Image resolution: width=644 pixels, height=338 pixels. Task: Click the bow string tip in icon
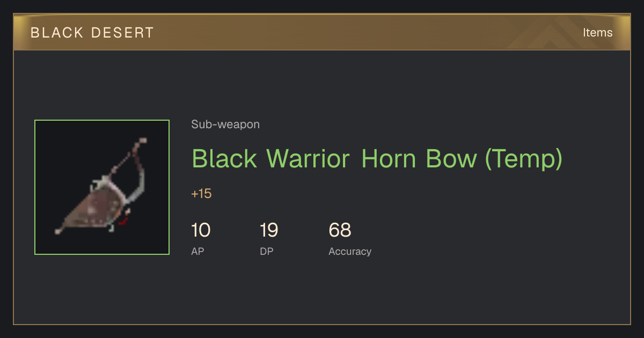tap(143, 141)
